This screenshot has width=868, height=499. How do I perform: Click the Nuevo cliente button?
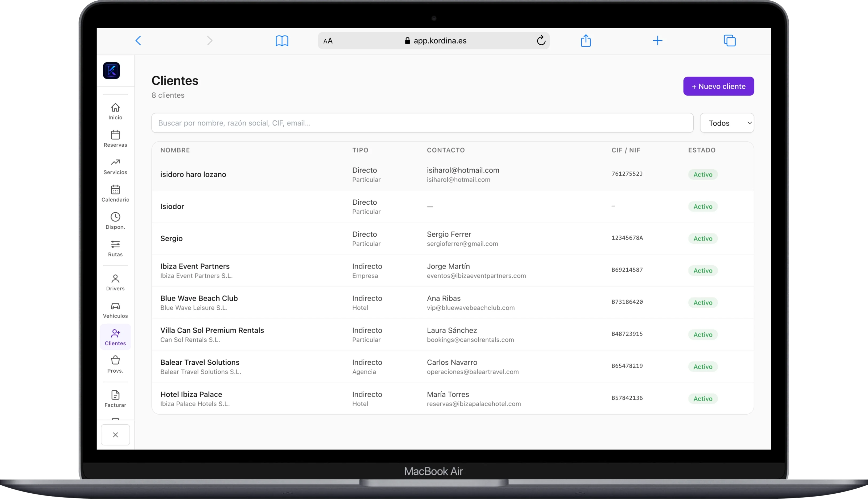coord(718,86)
